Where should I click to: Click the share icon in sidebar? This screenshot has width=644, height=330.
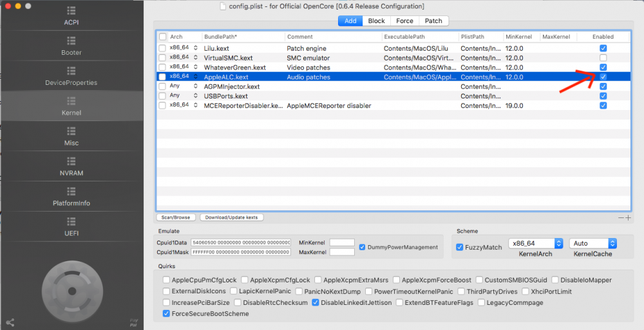(10, 323)
